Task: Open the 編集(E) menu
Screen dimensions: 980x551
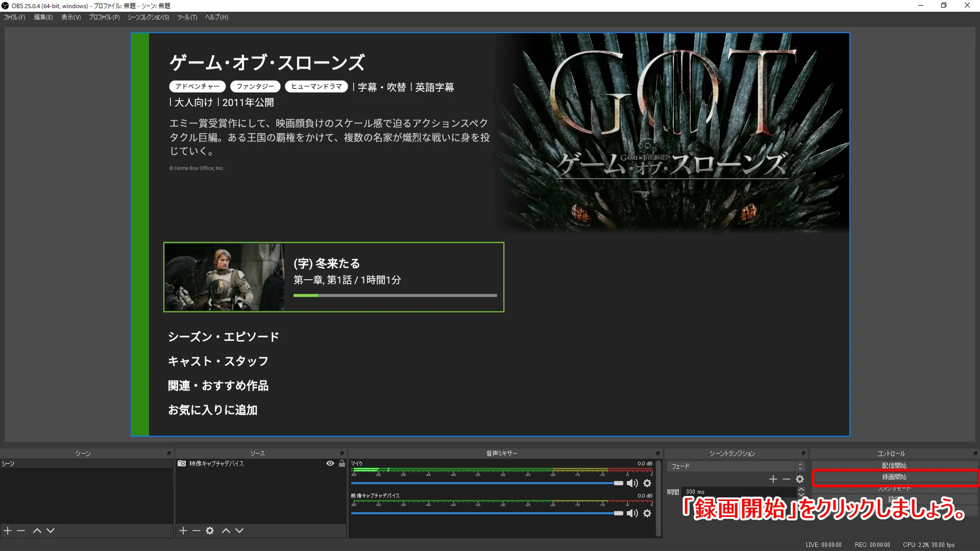Action: click(43, 17)
